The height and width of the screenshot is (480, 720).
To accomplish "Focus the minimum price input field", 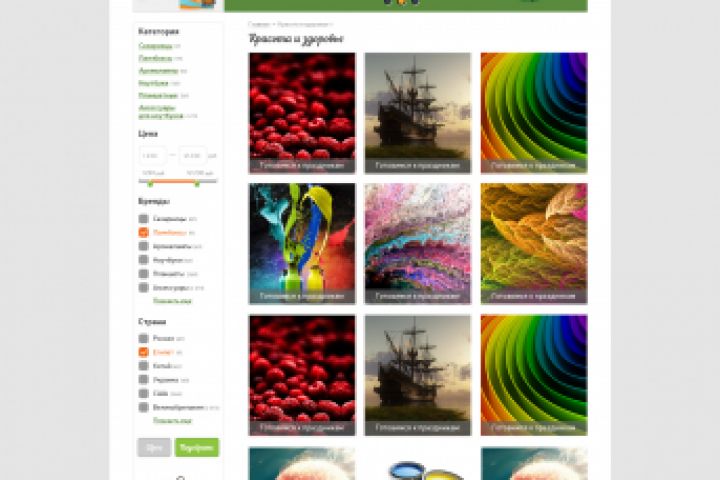I will point(152,156).
